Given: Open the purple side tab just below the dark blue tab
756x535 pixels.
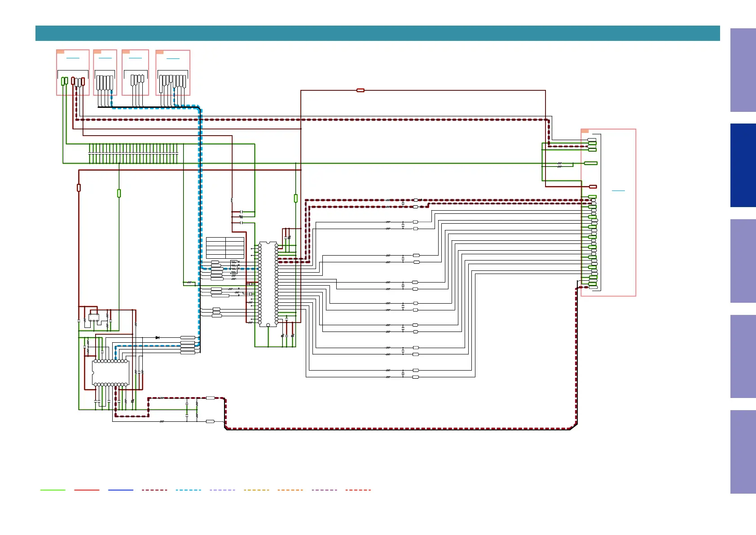Looking at the screenshot, I should coord(743,261).
